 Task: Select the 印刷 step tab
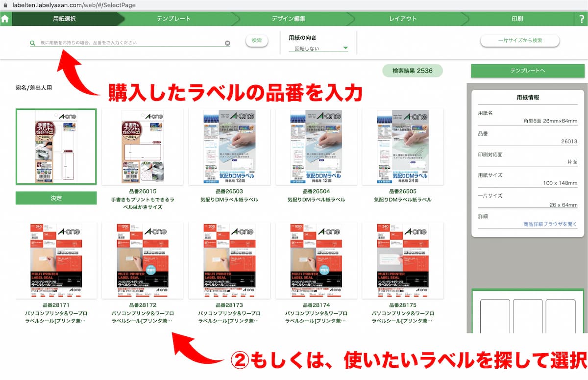pos(517,19)
